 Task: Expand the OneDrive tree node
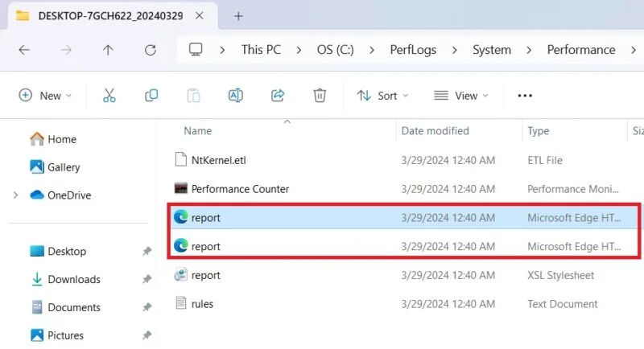click(15, 195)
